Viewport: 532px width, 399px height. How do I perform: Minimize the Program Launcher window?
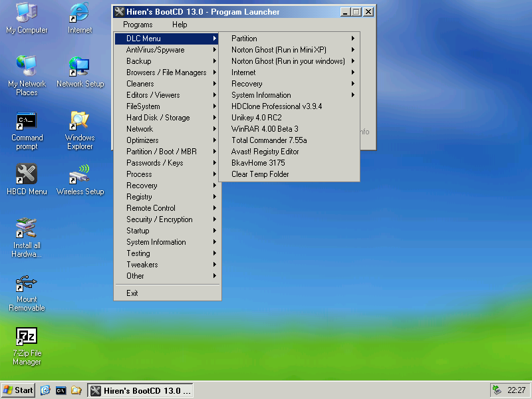point(345,12)
